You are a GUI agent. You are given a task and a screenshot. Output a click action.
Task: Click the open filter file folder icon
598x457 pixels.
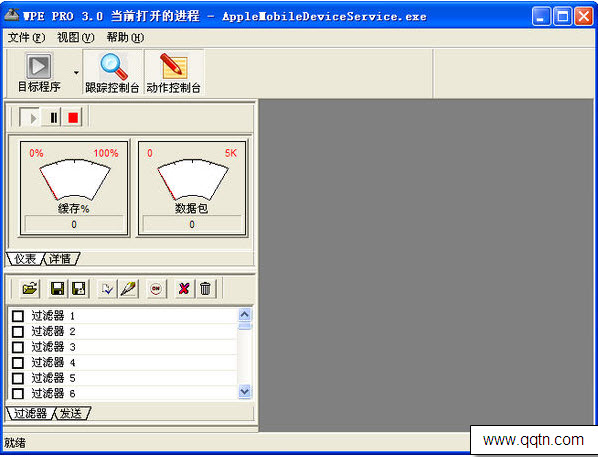pos(30,288)
